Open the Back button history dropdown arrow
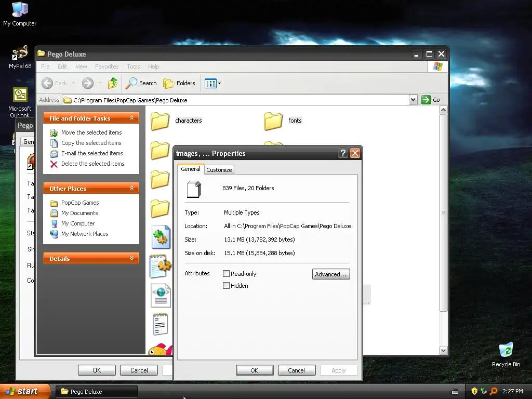This screenshot has height=399, width=532. pyautogui.click(x=73, y=83)
